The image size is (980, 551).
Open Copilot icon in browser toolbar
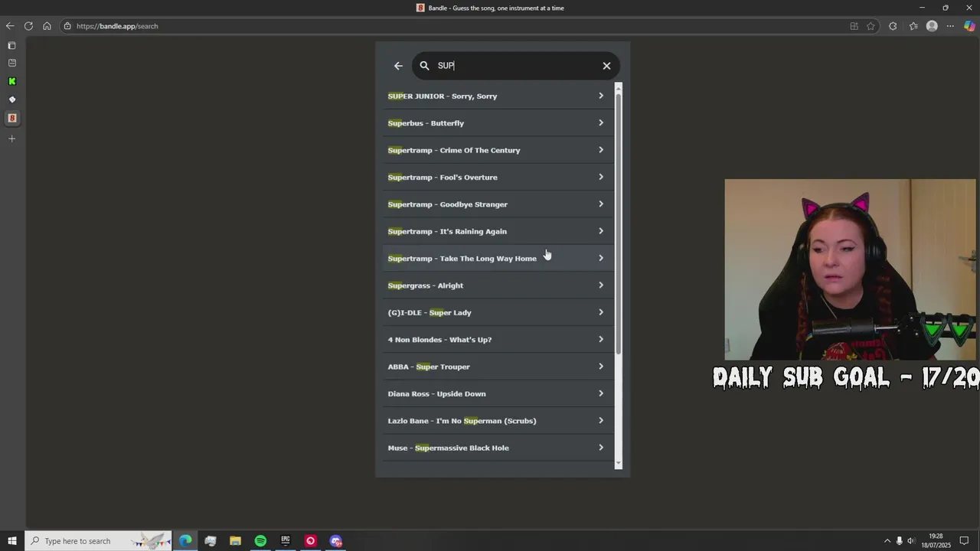pyautogui.click(x=969, y=26)
